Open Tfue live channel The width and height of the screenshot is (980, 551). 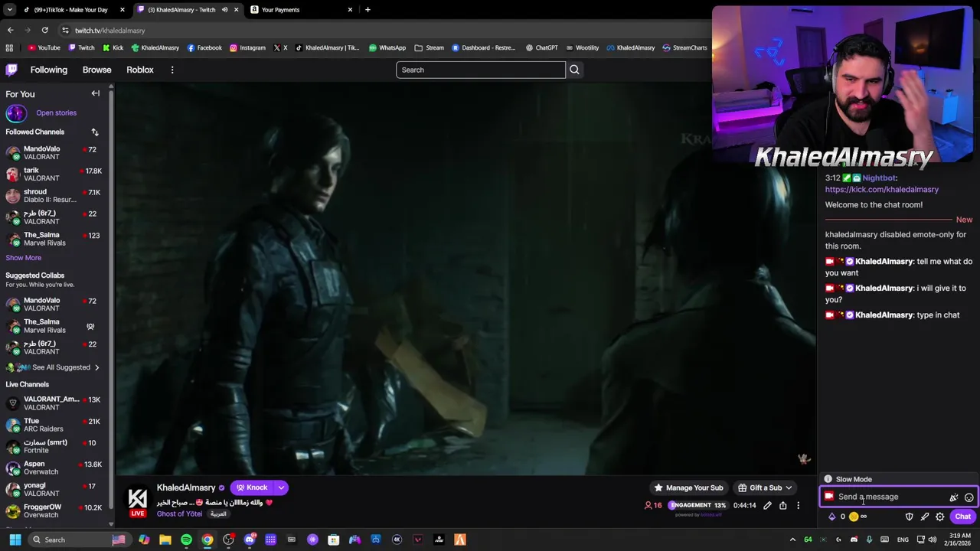(54, 425)
